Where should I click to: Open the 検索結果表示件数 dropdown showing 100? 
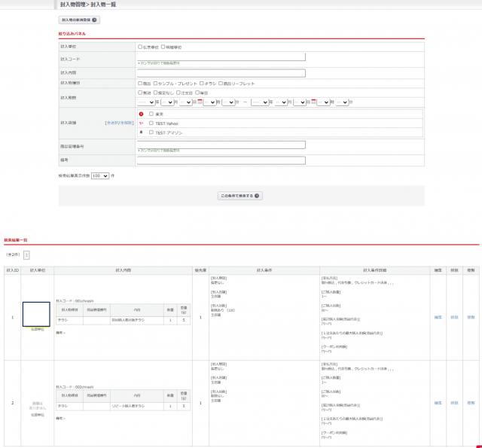pyautogui.click(x=100, y=175)
